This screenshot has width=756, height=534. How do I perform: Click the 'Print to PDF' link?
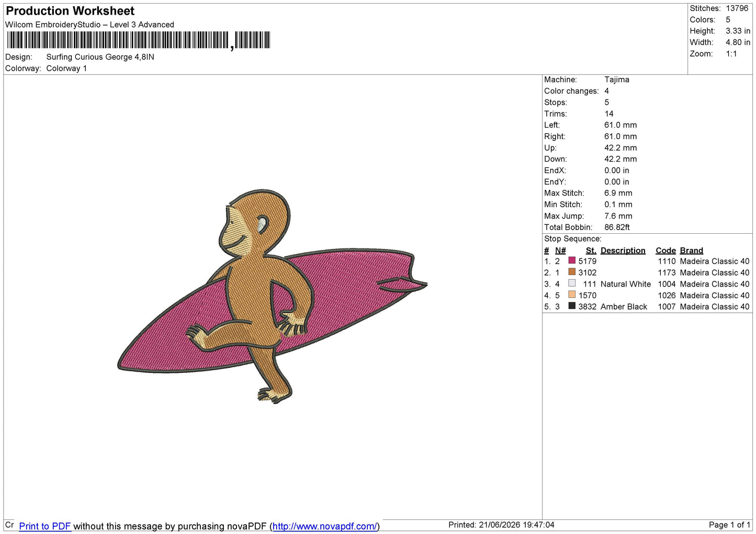[45, 526]
